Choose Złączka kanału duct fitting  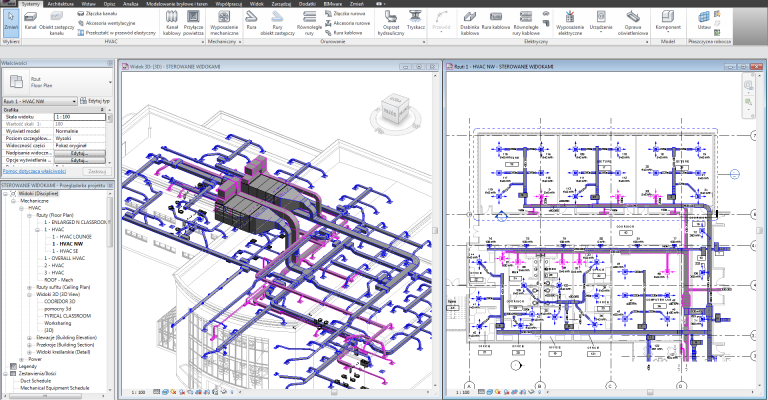[97, 14]
